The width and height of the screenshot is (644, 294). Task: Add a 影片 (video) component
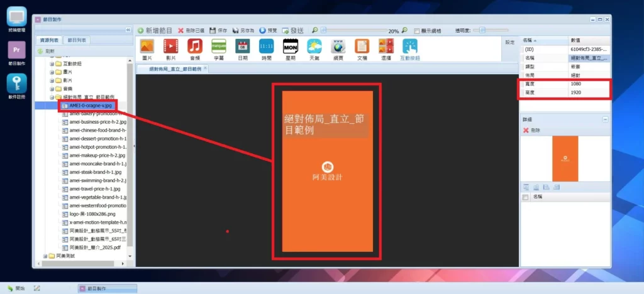pyautogui.click(x=170, y=46)
